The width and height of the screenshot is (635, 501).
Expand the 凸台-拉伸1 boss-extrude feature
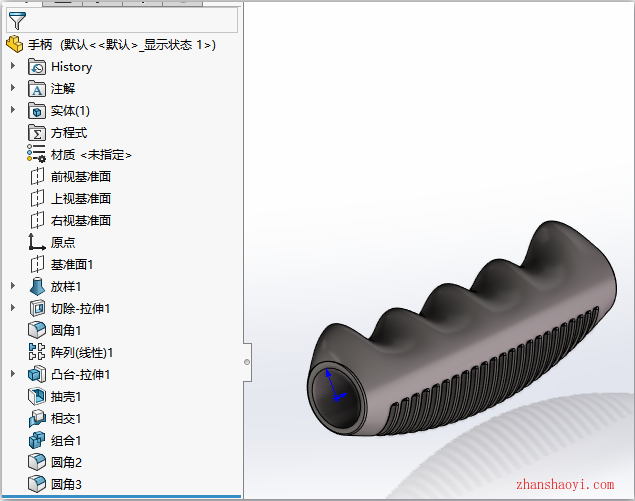point(13,373)
